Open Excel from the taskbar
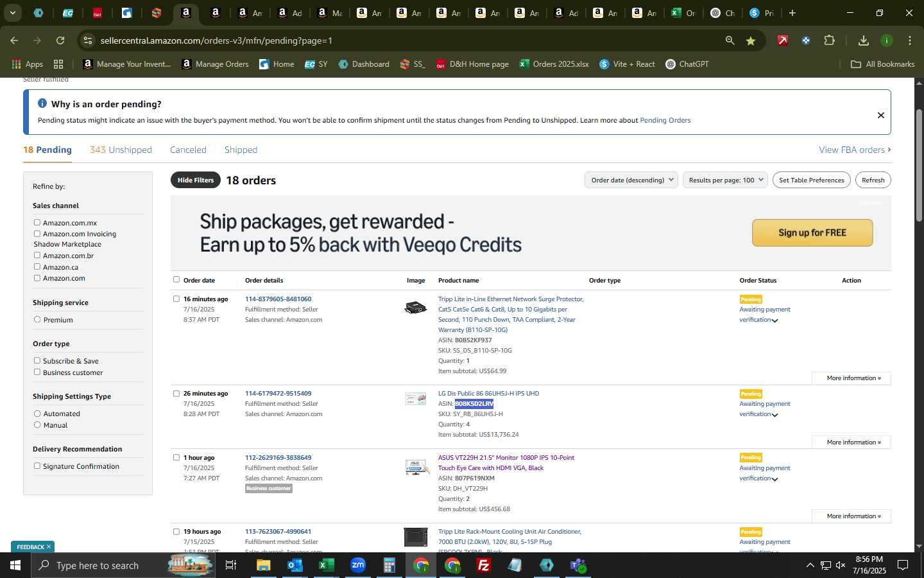Viewport: 924px width, 578px height. (326, 565)
